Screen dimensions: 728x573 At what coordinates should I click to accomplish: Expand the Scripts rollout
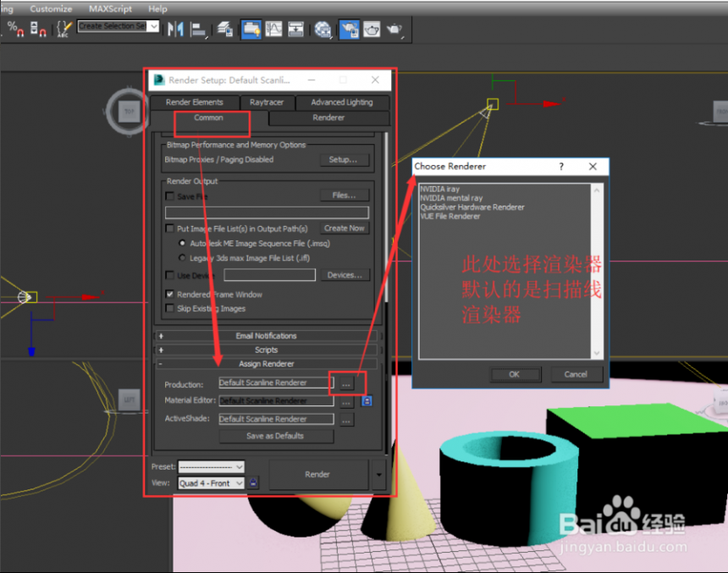pyautogui.click(x=267, y=350)
